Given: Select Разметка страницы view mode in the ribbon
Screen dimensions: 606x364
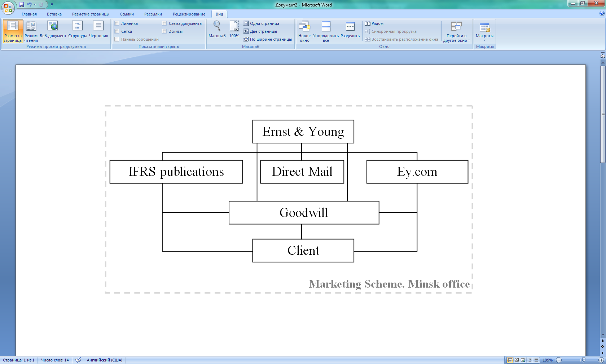Looking at the screenshot, I should tap(13, 31).
